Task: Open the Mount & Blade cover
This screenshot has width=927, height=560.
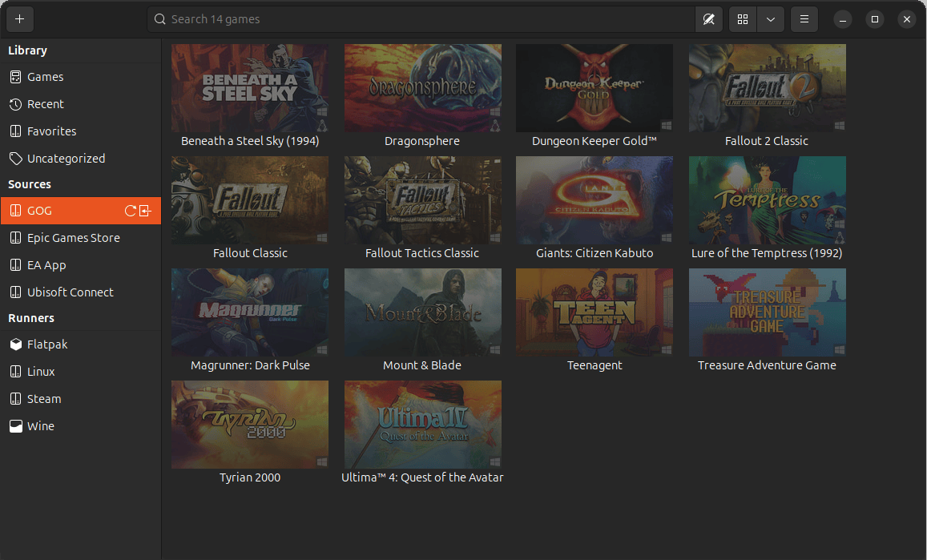Action: 423,312
